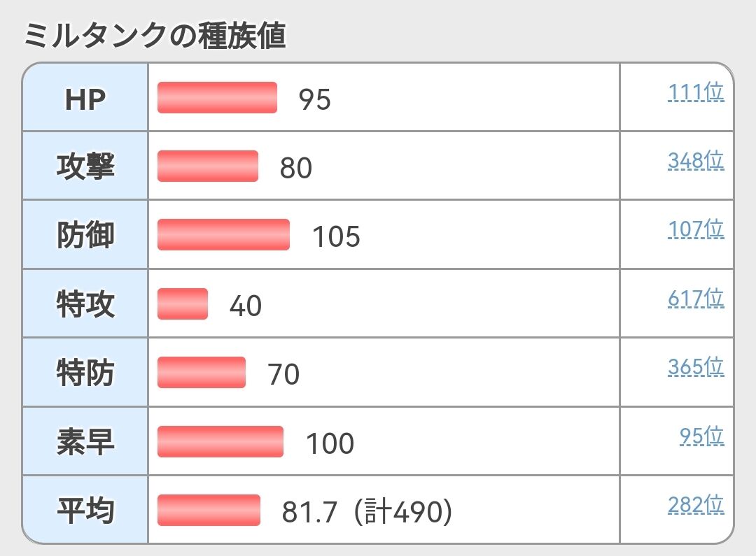Click the average rank link 282位

click(x=695, y=505)
